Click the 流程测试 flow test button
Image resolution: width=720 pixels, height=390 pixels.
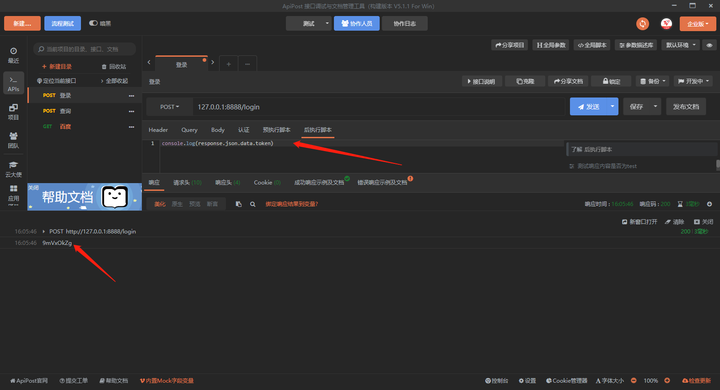coord(62,23)
